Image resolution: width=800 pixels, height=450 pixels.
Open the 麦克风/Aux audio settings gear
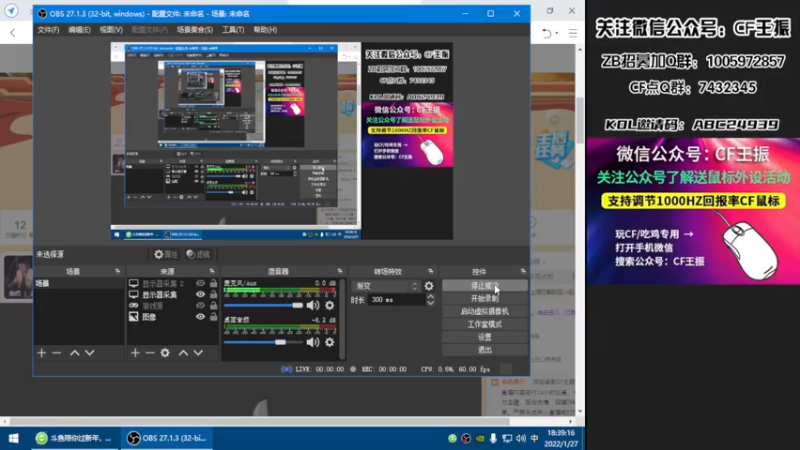click(x=330, y=305)
